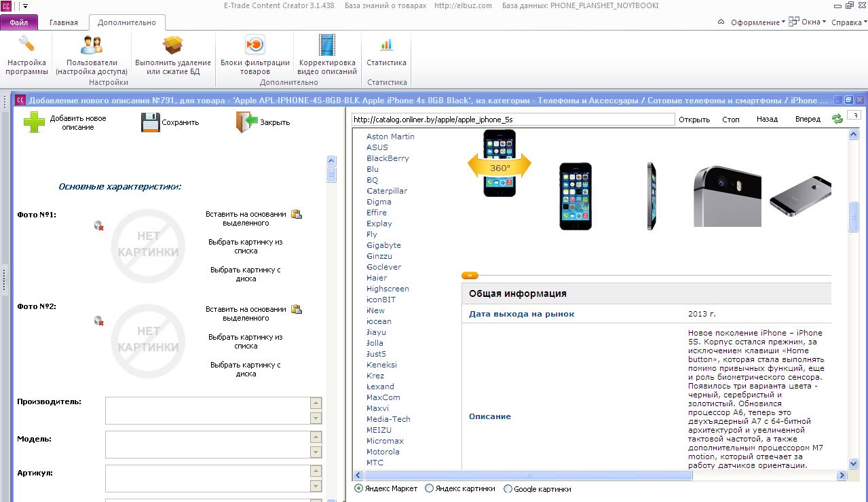Remove Фото №1 image icon

pyautogui.click(x=99, y=226)
